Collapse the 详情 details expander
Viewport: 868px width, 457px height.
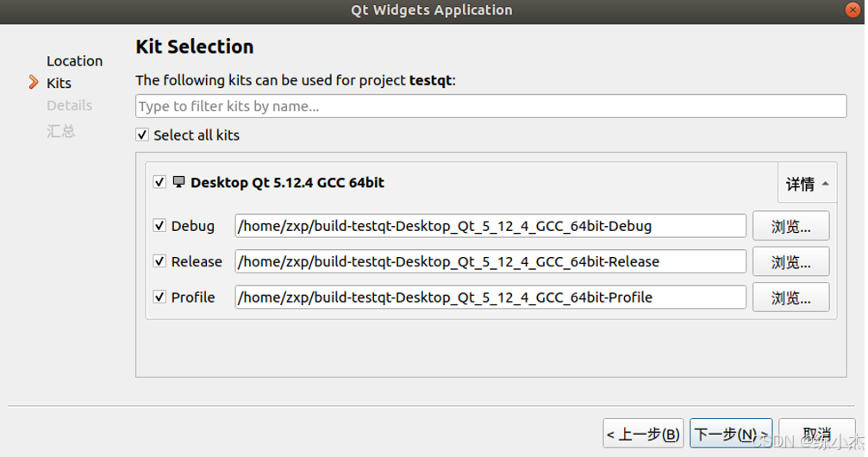[807, 184]
